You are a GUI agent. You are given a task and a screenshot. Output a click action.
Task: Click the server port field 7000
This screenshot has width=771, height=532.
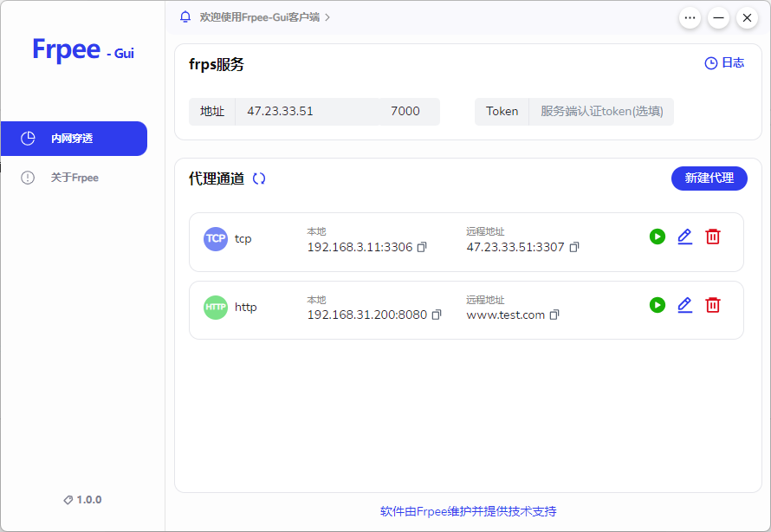click(407, 112)
